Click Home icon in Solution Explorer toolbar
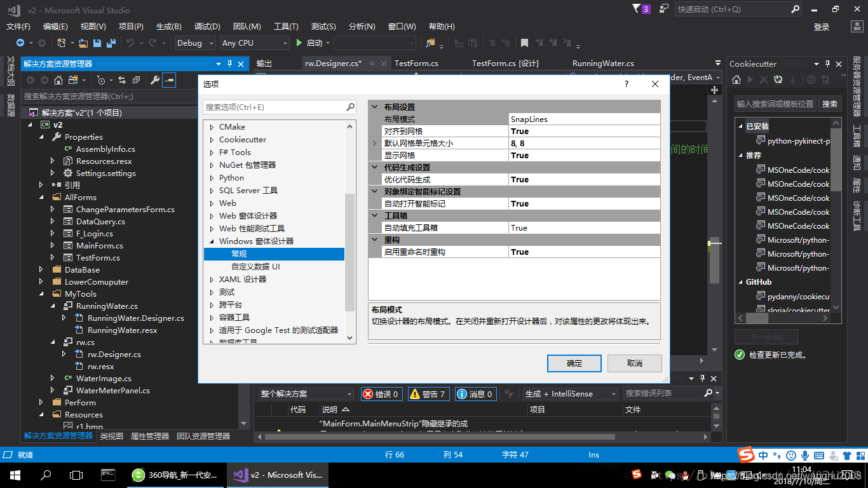 coord(58,80)
